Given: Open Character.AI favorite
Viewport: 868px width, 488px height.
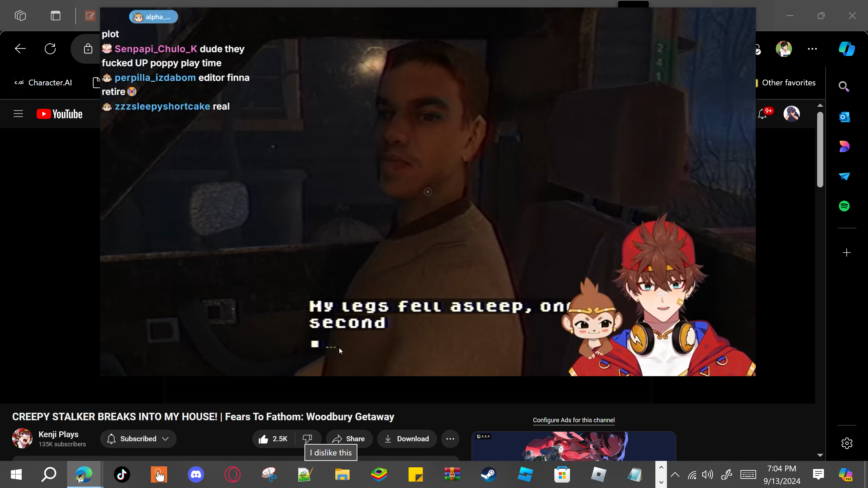Looking at the screenshot, I should [43, 83].
